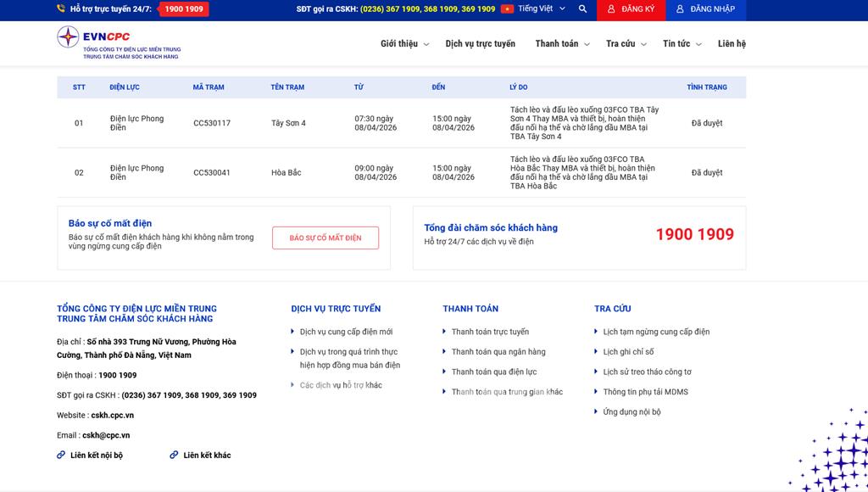This screenshot has height=492, width=868.
Task: Expand the Giới thiệu dropdown menu
Action: 404,44
